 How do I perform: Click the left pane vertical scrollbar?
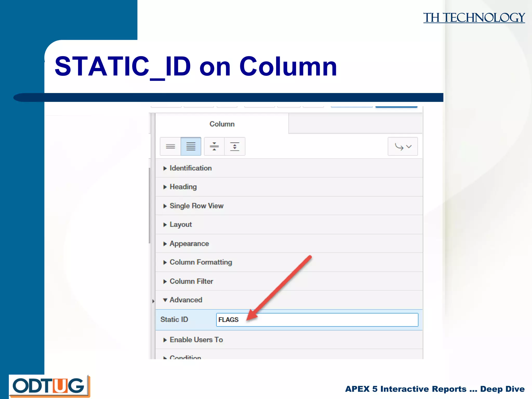(150, 205)
